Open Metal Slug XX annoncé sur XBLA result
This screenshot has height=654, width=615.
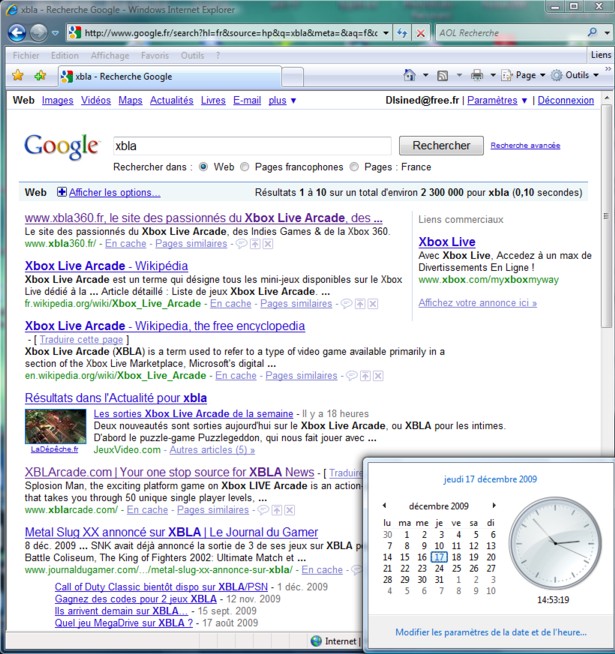171,532
